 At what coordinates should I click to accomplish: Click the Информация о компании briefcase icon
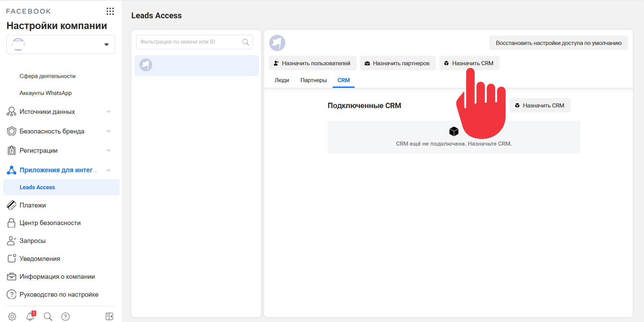(11, 276)
